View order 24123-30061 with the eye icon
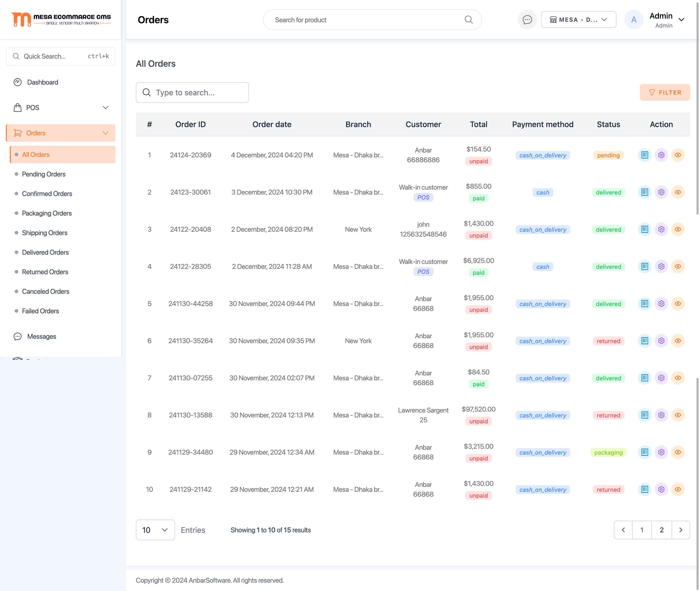Viewport: 700px width, 591px height. [678, 192]
